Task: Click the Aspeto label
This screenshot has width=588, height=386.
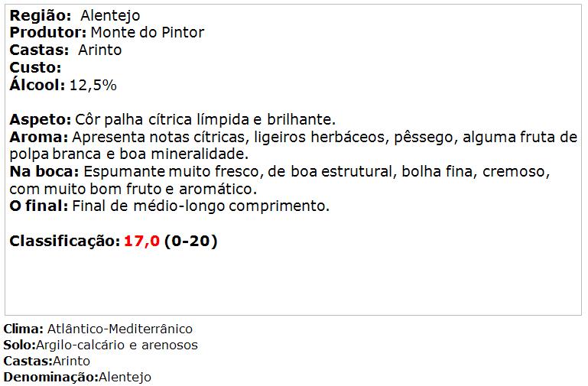Action: pos(40,120)
